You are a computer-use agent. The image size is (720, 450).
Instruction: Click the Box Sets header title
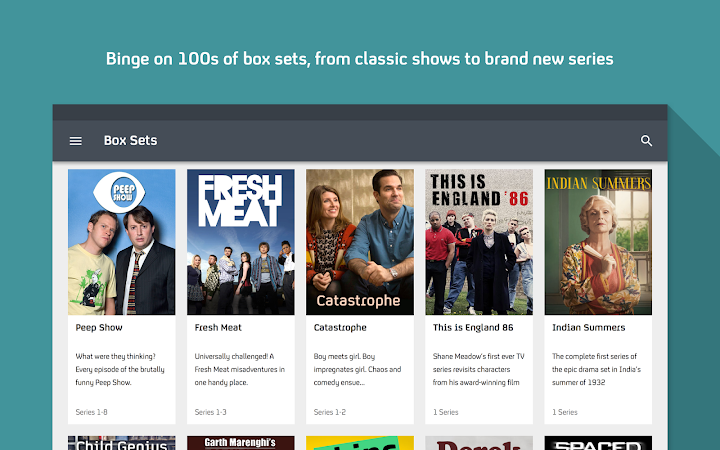[130, 141]
